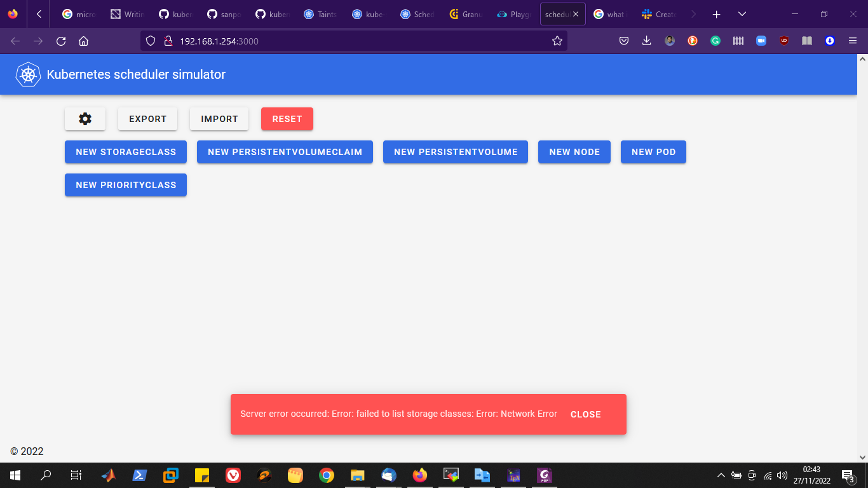
Task: Click the Grammarly extension icon
Action: pyautogui.click(x=715, y=40)
